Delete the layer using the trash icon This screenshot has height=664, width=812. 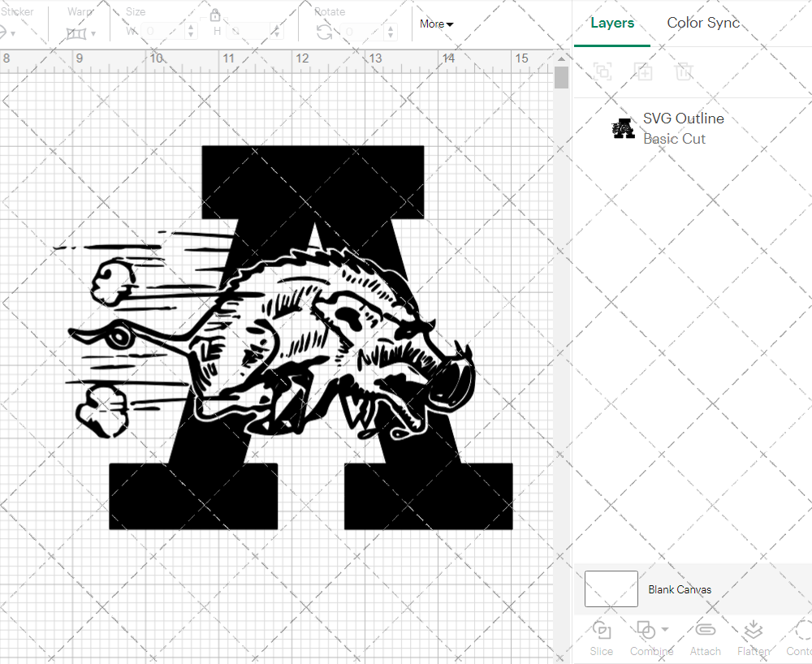point(685,71)
